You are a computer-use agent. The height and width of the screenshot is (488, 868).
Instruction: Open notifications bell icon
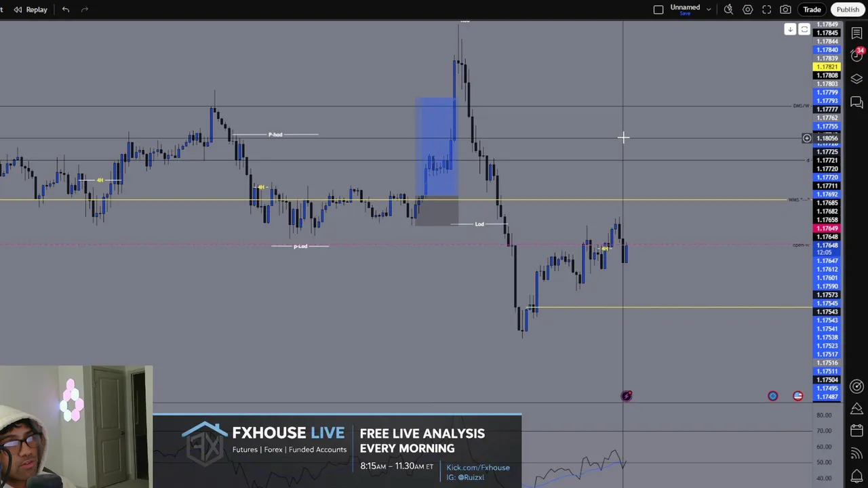856,476
